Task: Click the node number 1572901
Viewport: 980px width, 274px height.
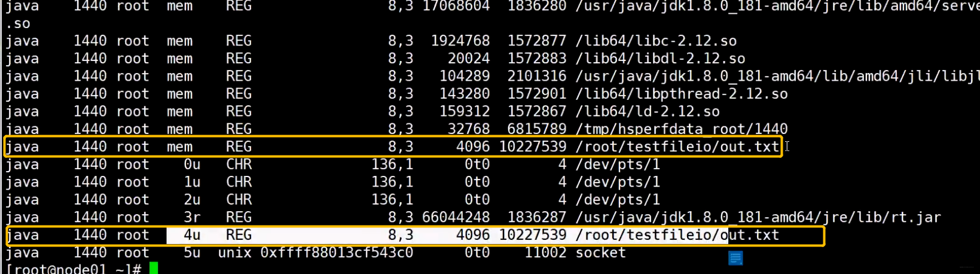Action: [537, 94]
